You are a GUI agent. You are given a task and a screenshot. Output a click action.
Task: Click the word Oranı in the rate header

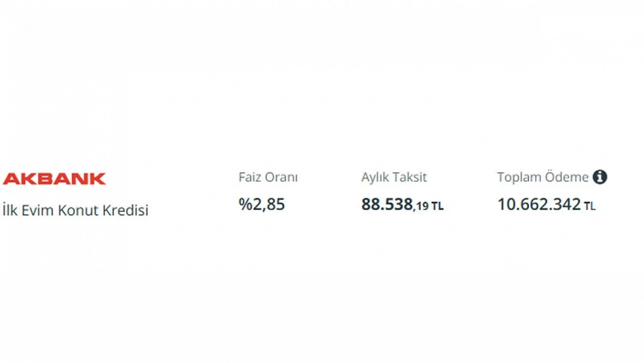[282, 177]
